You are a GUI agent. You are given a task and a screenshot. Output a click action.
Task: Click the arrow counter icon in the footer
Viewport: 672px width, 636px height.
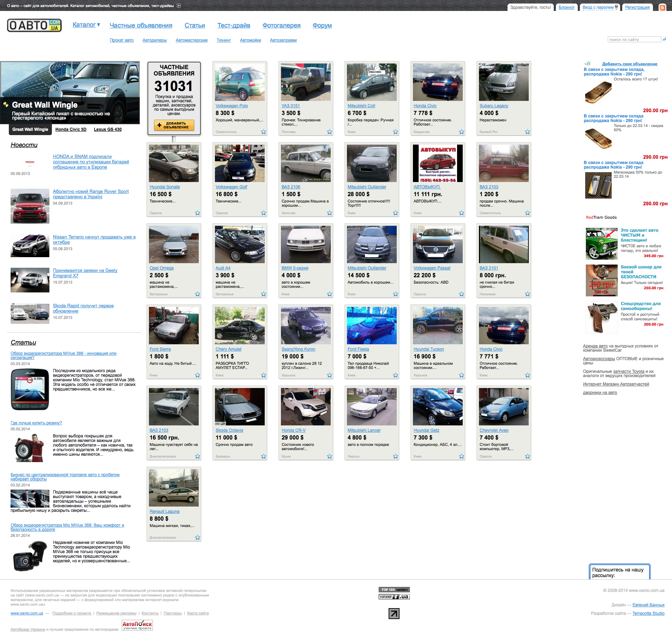394,613
